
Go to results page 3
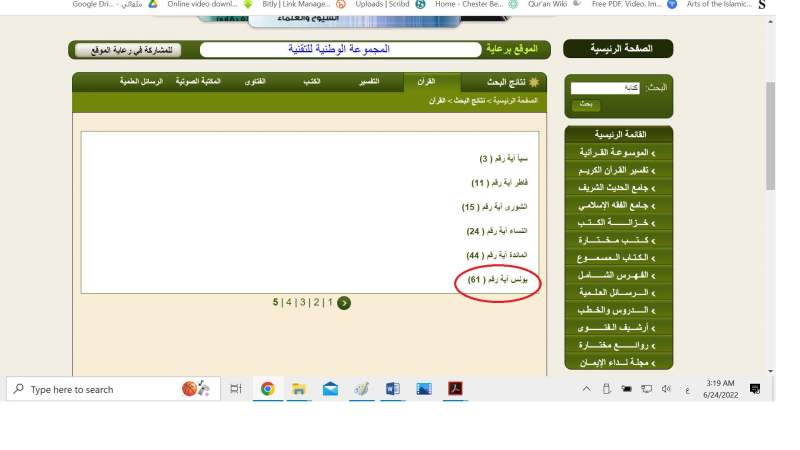(303, 303)
